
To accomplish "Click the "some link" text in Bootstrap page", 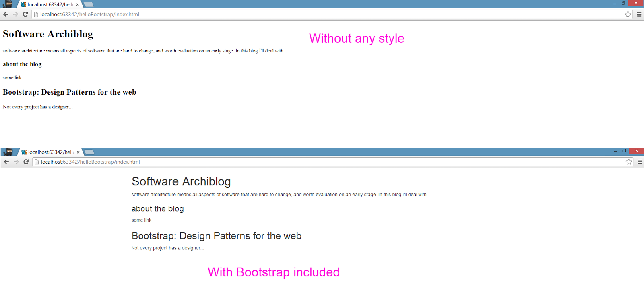I will [x=141, y=220].
